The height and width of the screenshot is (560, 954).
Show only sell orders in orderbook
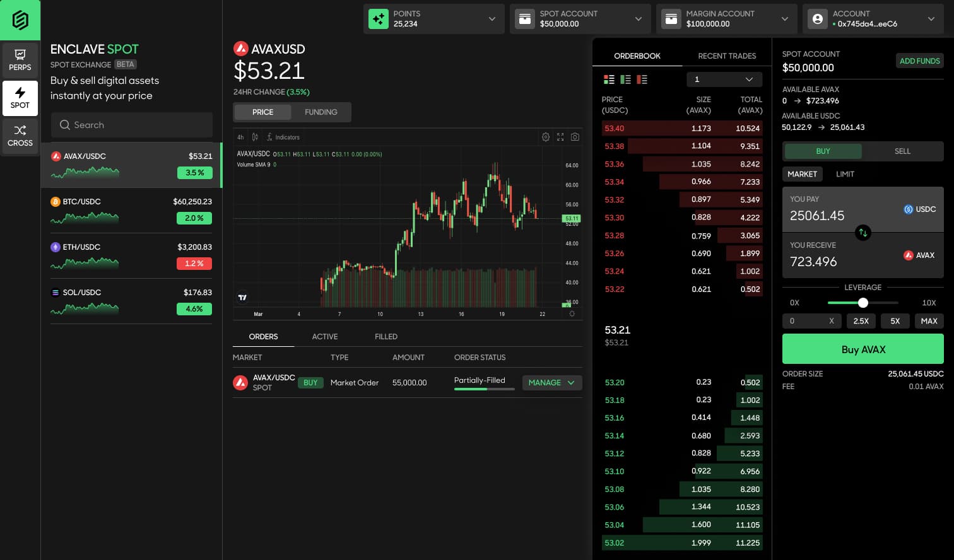pos(642,79)
